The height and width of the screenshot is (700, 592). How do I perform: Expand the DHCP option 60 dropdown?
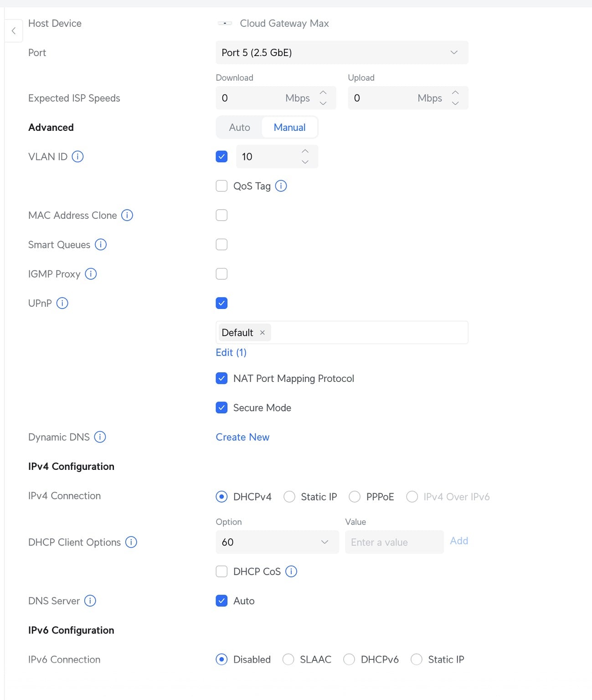tap(277, 542)
